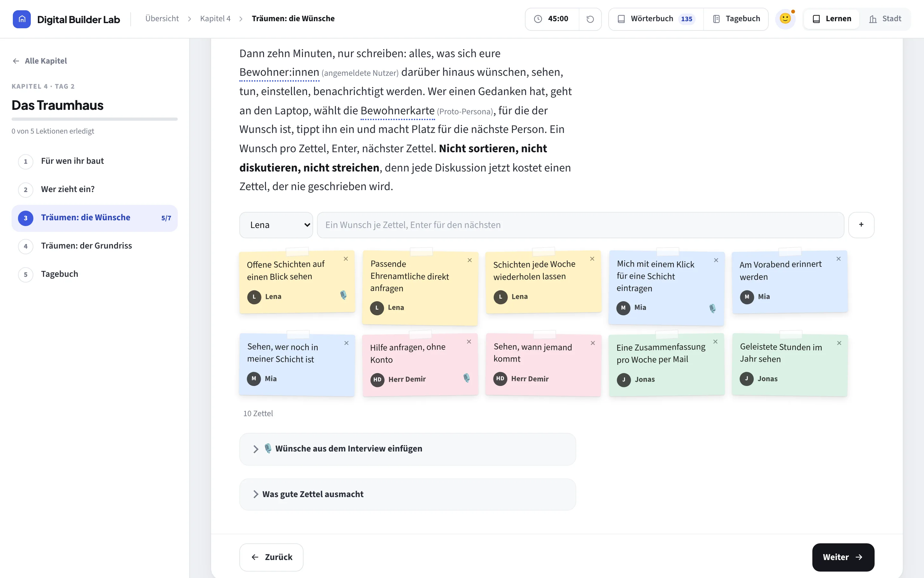Reset the 45:00 timer with the circular arrow
The image size is (924, 578).
pyautogui.click(x=590, y=19)
